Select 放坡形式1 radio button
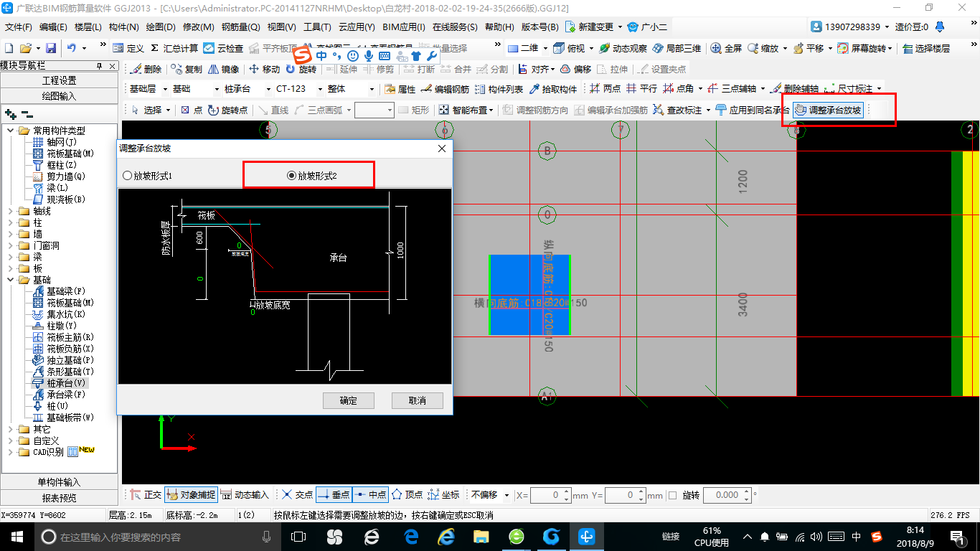 tap(149, 176)
